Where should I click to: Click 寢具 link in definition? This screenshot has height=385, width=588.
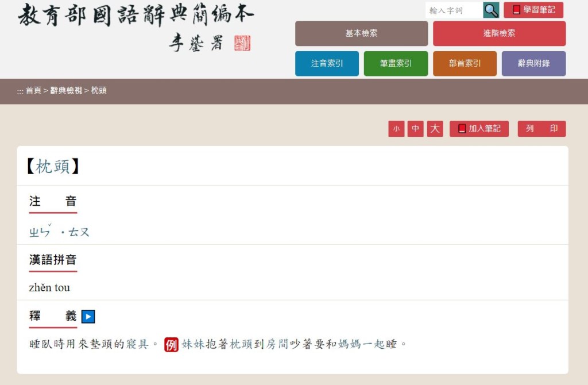(x=137, y=344)
